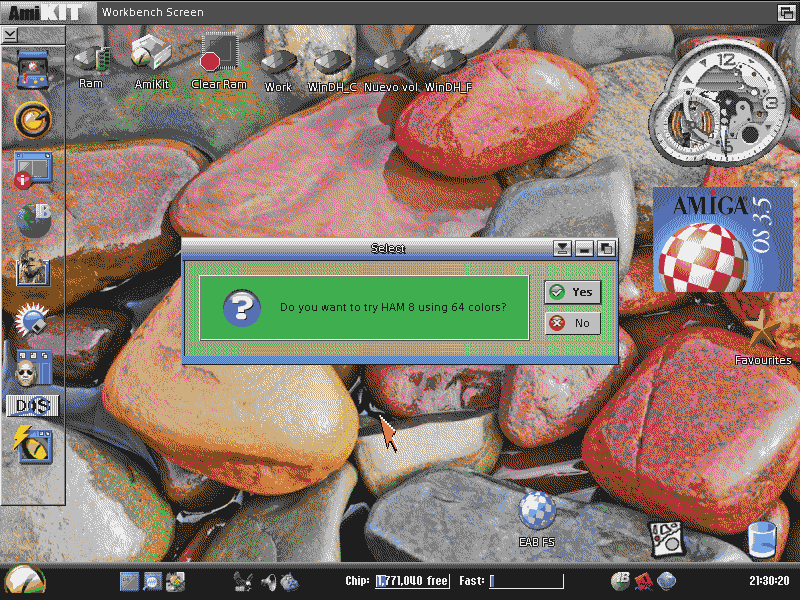Open the Ram disk icon
The image size is (800, 600).
click(91, 66)
